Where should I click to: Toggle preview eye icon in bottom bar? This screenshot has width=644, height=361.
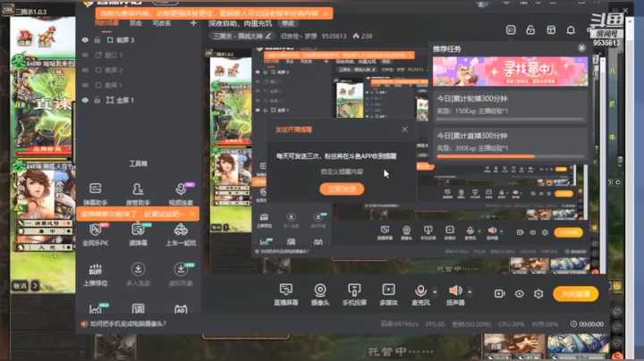[519, 294]
